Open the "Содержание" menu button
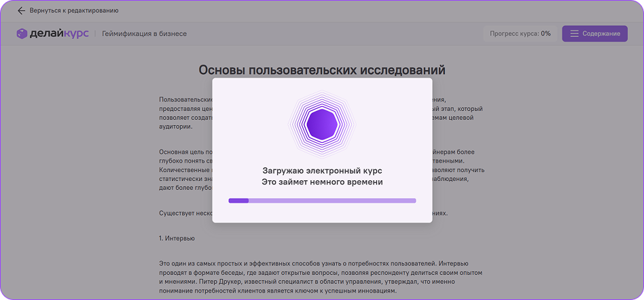 pyautogui.click(x=594, y=34)
